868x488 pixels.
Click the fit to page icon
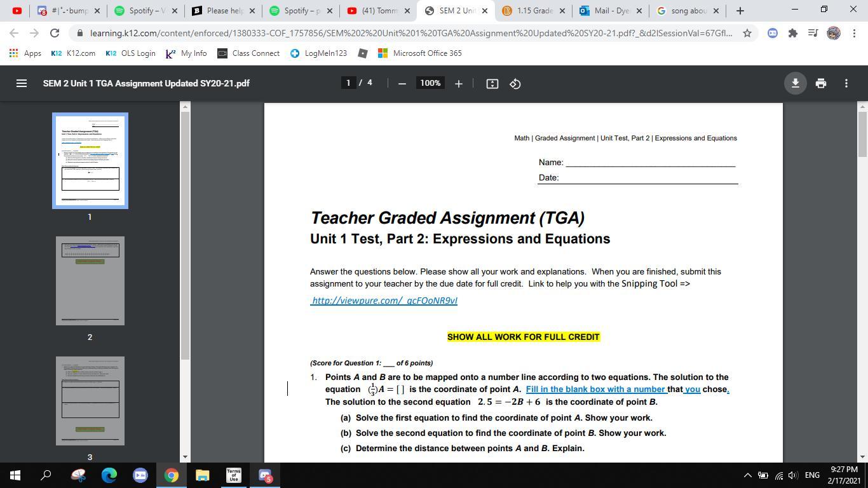(492, 83)
